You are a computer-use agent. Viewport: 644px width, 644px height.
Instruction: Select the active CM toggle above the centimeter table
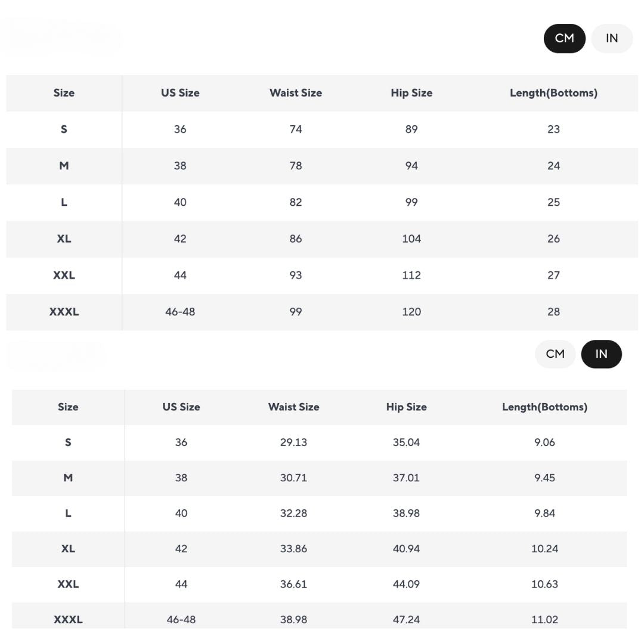pos(564,38)
